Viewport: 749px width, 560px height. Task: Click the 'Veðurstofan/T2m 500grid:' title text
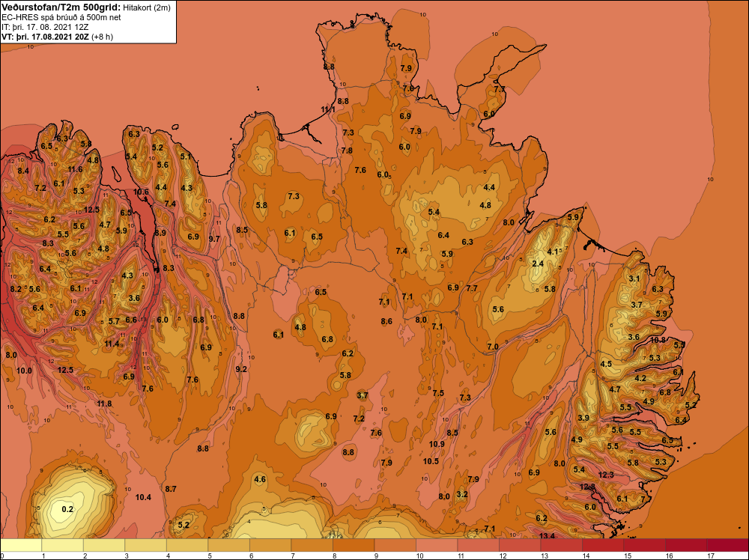61,7
